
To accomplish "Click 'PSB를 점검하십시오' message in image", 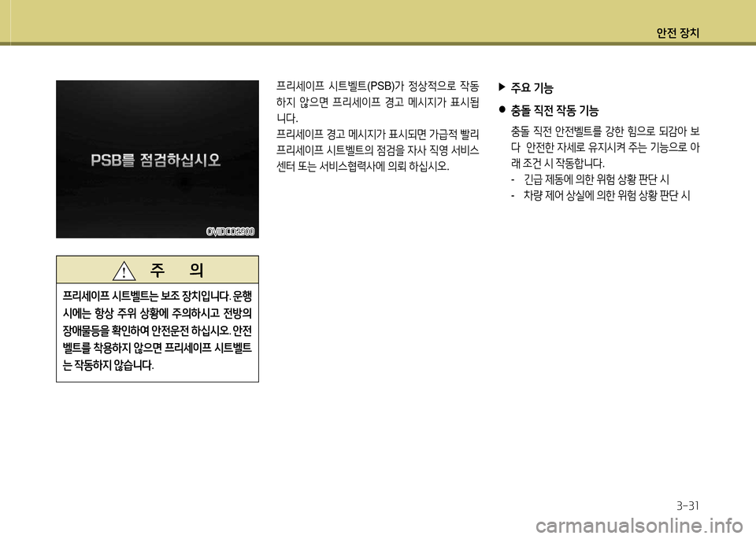I will coord(156,160).
